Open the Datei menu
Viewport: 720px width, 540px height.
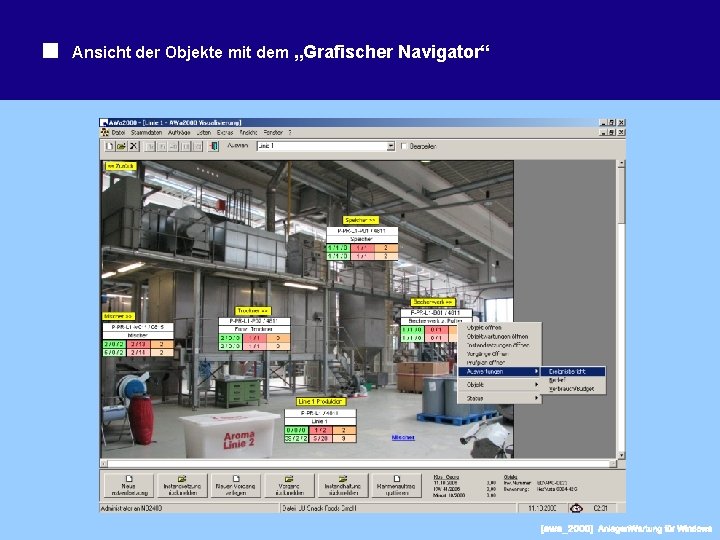(x=118, y=132)
